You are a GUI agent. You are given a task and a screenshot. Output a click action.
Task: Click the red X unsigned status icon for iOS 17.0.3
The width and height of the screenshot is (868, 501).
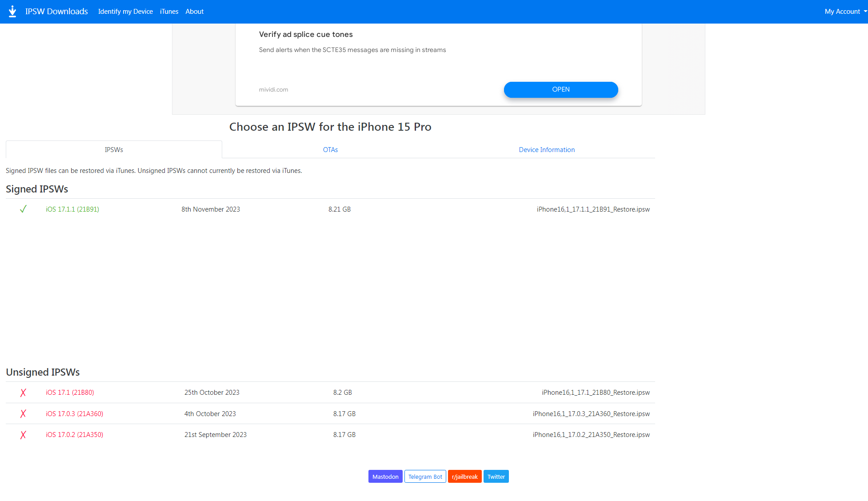23,414
